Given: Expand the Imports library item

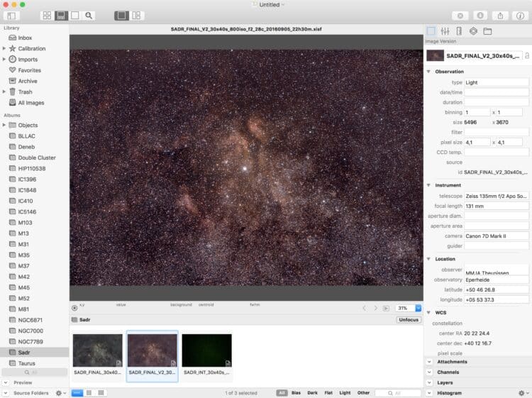Looking at the screenshot, I should tap(4, 60).
